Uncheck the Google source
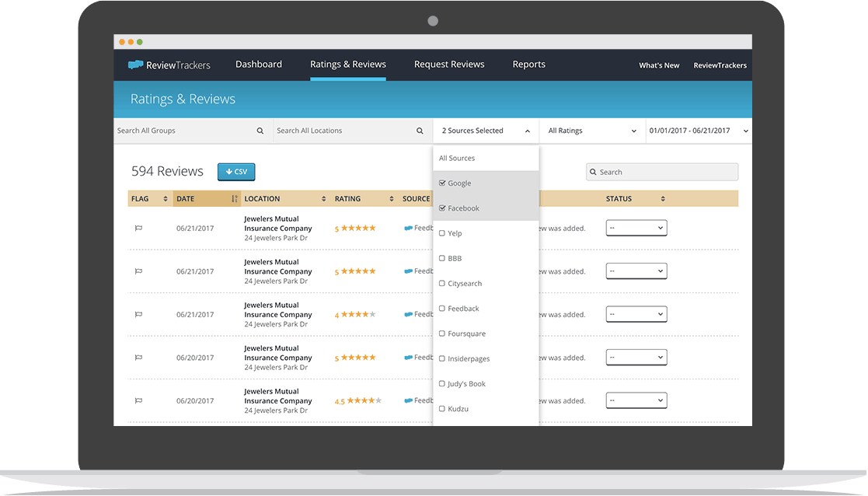 click(442, 183)
